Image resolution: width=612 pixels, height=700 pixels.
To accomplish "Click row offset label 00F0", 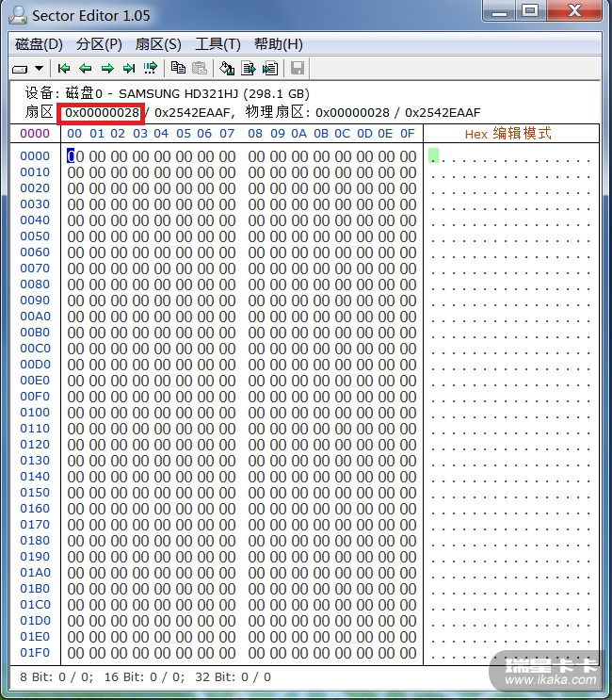I will 35,397.
